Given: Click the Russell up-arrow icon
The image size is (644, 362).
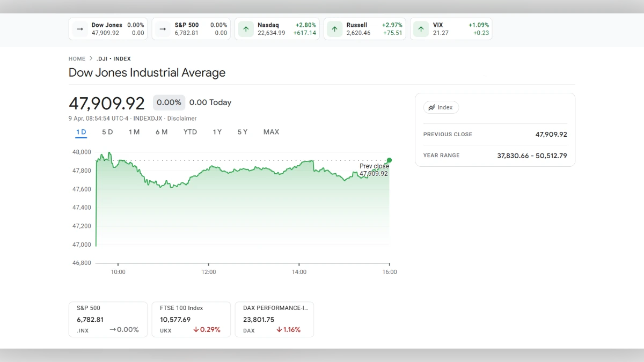Looking at the screenshot, I should (334, 29).
